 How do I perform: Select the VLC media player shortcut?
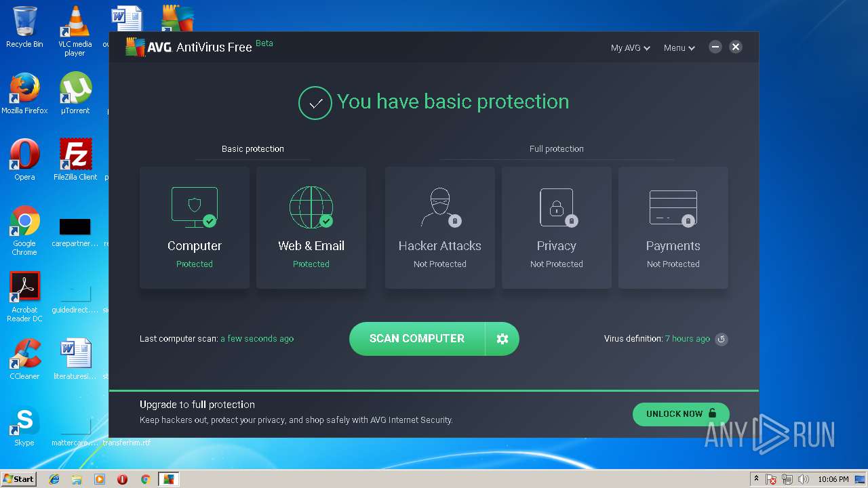75,31
